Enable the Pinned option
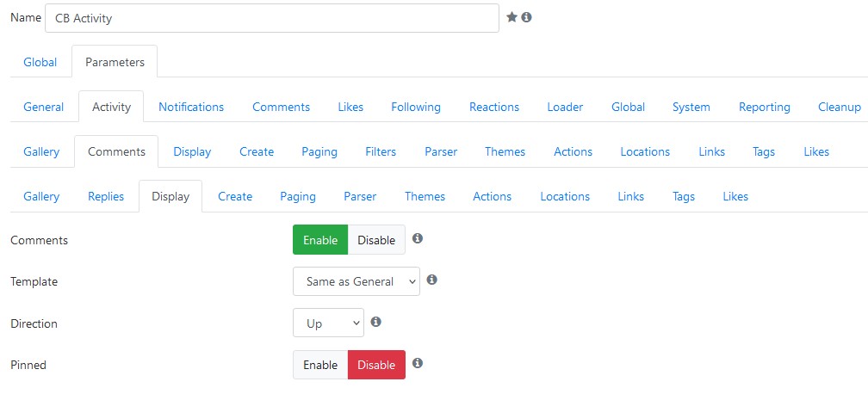 pyautogui.click(x=320, y=365)
